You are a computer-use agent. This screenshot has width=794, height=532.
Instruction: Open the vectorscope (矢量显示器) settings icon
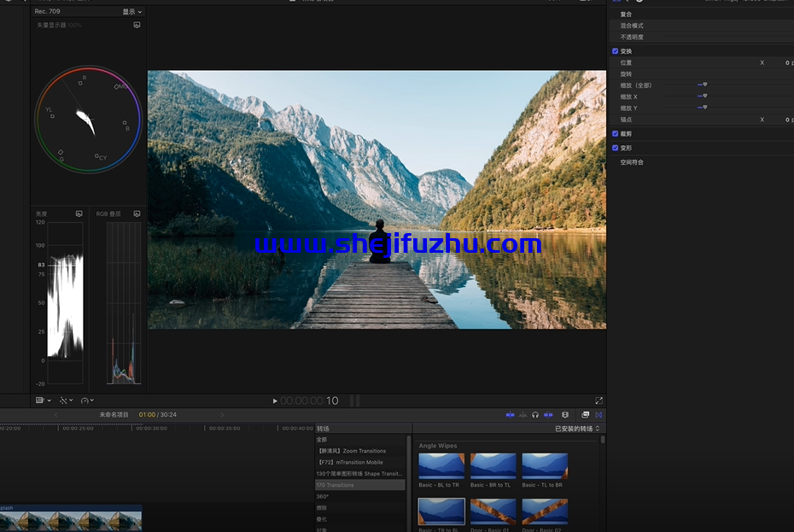point(137,25)
